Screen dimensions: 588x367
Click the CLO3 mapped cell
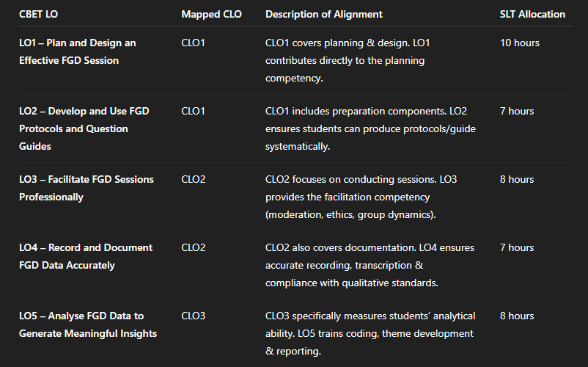pyautogui.click(x=194, y=316)
